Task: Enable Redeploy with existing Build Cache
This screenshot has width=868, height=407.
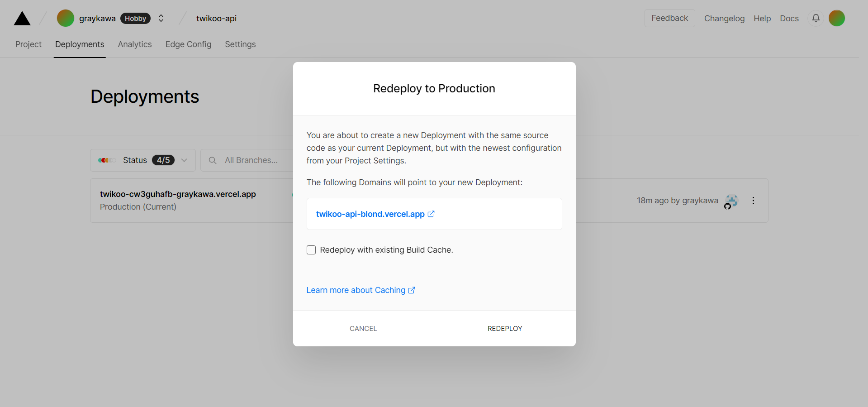Action: tap(311, 250)
